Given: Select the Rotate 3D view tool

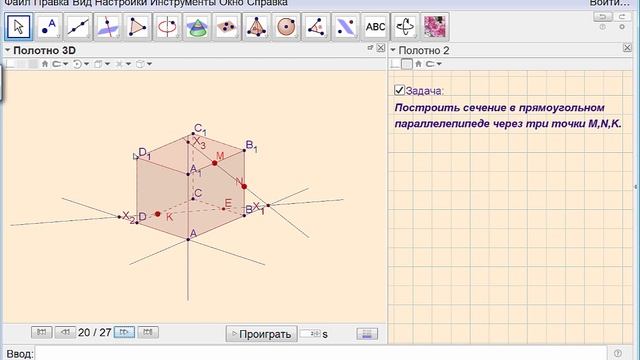Looking at the screenshot, I should tap(405, 27).
